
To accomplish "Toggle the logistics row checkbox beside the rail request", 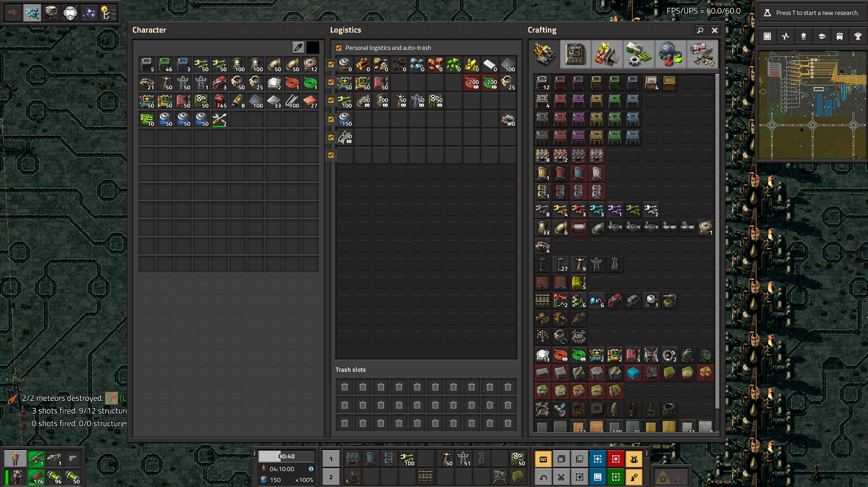I will click(x=332, y=137).
